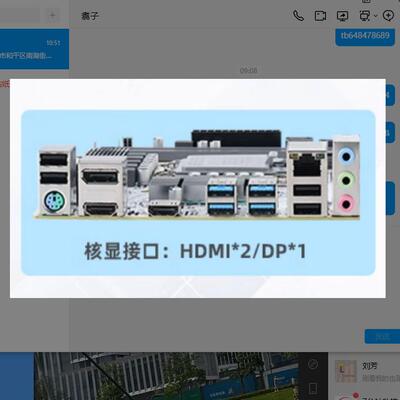
Task: Select the conversation timestamped 10:51
Action: (34, 49)
